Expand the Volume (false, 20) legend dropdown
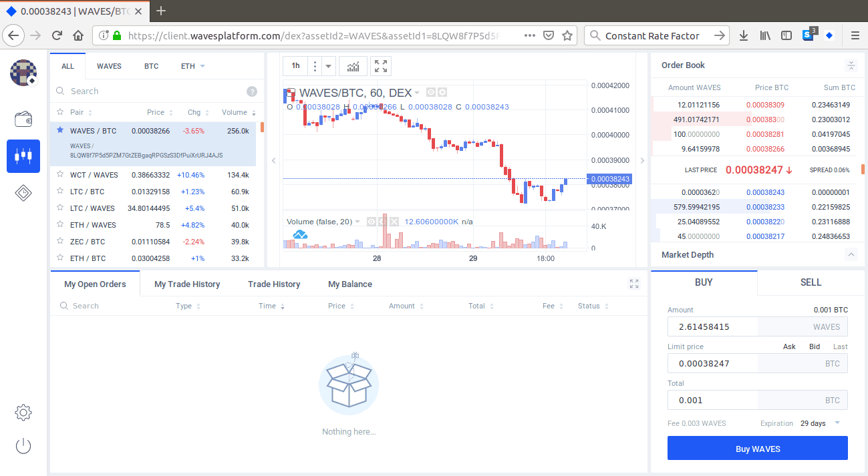 (x=357, y=222)
